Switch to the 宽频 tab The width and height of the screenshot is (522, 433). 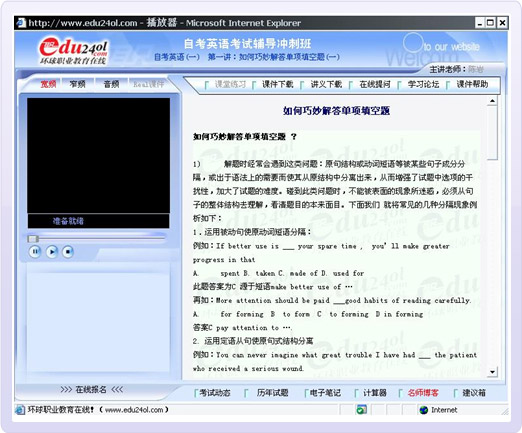tap(48, 84)
